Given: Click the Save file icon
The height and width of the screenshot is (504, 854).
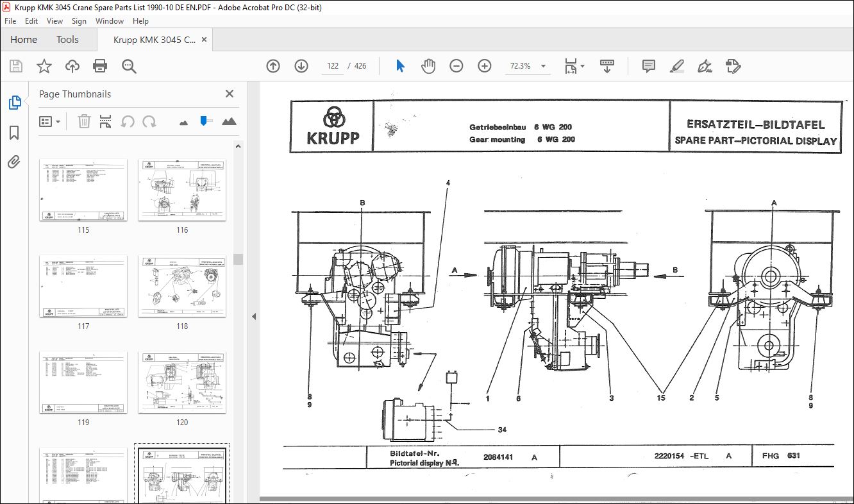Looking at the screenshot, I should point(16,66).
